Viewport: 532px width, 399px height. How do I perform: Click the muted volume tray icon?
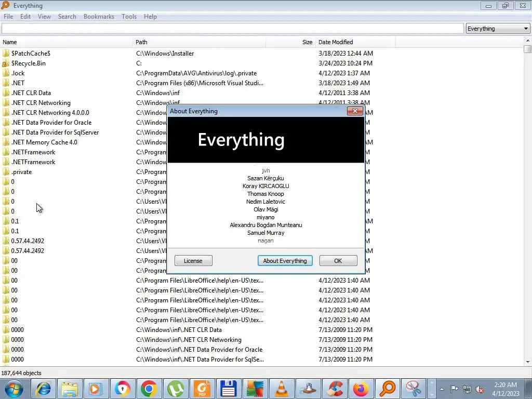(x=480, y=390)
